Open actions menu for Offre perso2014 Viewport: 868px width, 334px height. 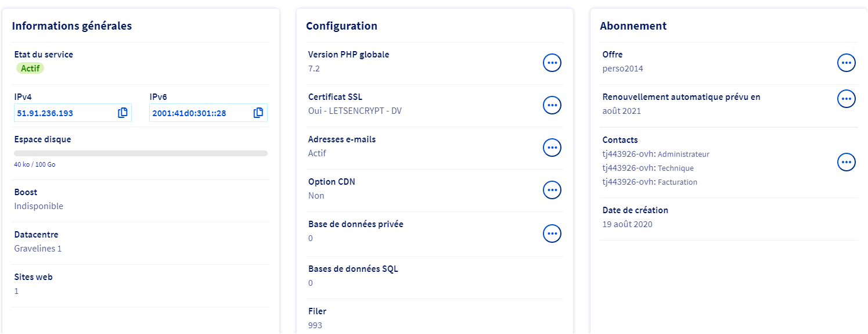pos(847,63)
